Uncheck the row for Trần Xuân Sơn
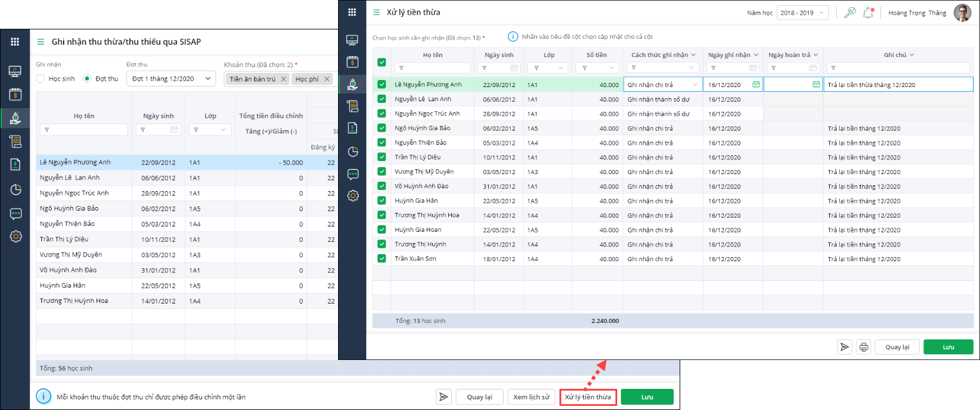This screenshot has width=980, height=410. (x=382, y=259)
